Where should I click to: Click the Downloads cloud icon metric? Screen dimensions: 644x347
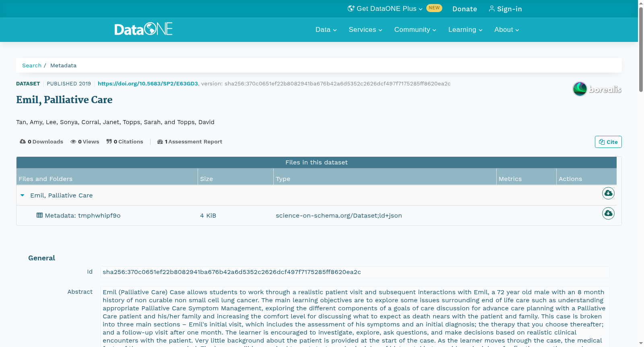(23, 141)
